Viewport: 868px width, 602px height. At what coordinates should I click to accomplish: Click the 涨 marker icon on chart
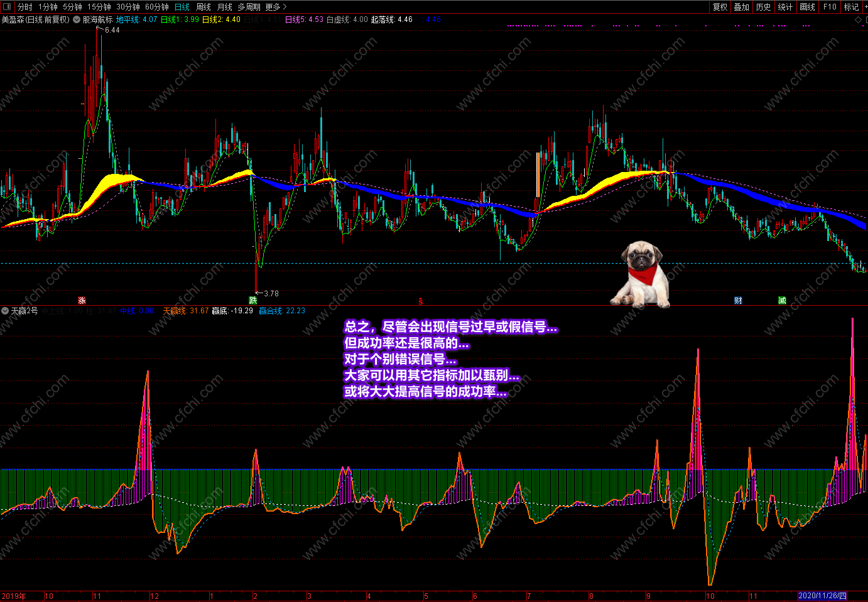[x=82, y=301]
